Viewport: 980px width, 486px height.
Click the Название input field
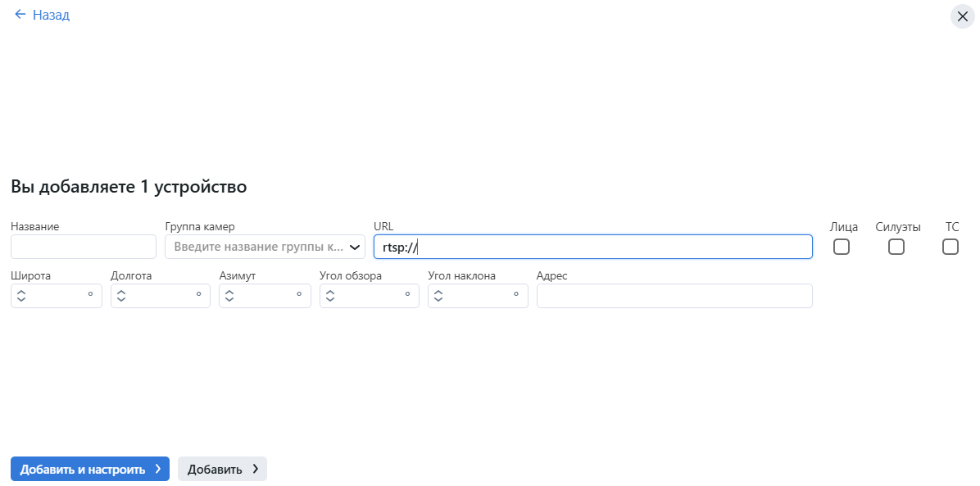point(82,246)
